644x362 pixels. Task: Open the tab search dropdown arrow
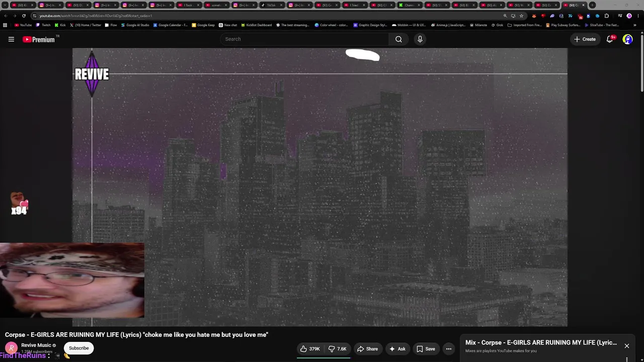click(x=5, y=5)
